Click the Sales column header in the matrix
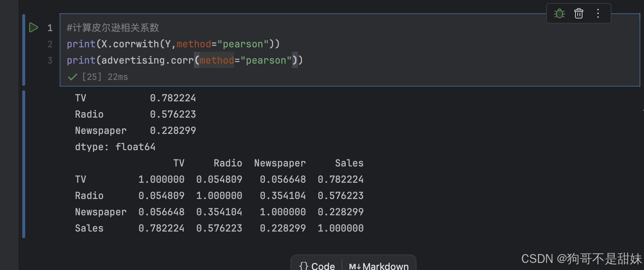 tap(349, 163)
